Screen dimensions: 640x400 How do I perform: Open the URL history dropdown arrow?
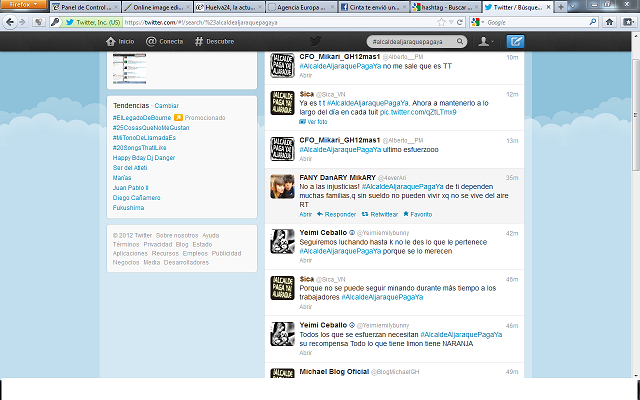pyautogui.click(x=451, y=22)
